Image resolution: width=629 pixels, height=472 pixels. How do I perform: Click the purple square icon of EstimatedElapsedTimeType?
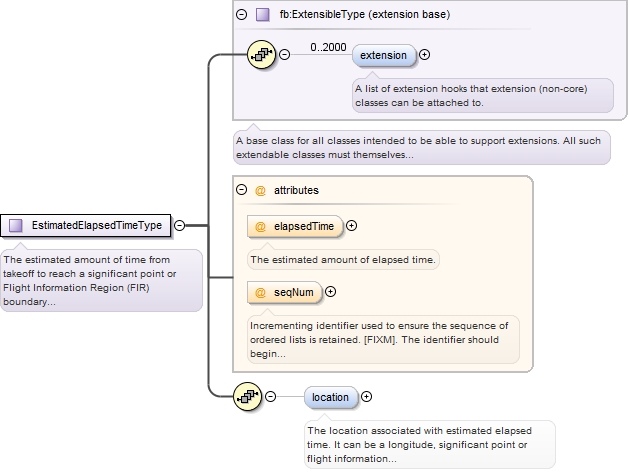pyautogui.click(x=15, y=226)
